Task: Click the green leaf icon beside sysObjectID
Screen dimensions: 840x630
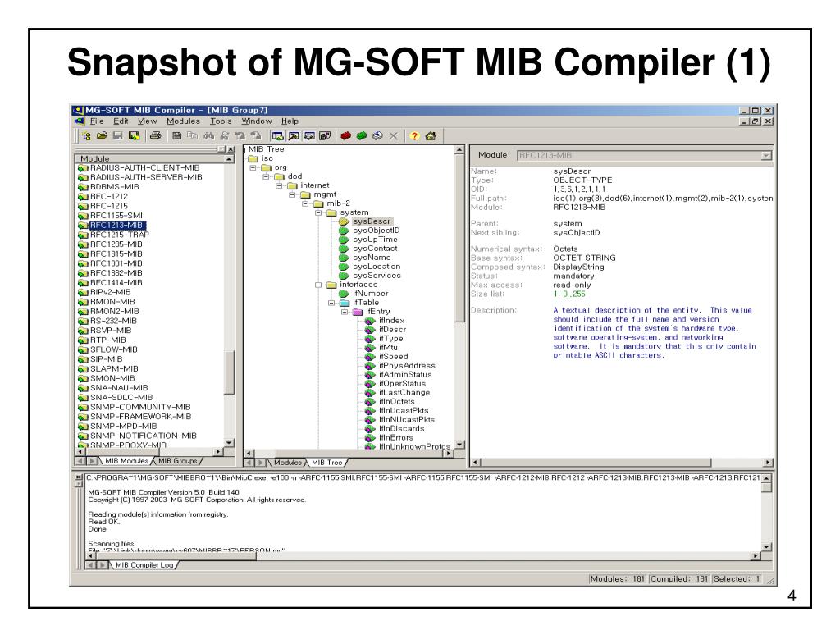Action: click(x=344, y=231)
